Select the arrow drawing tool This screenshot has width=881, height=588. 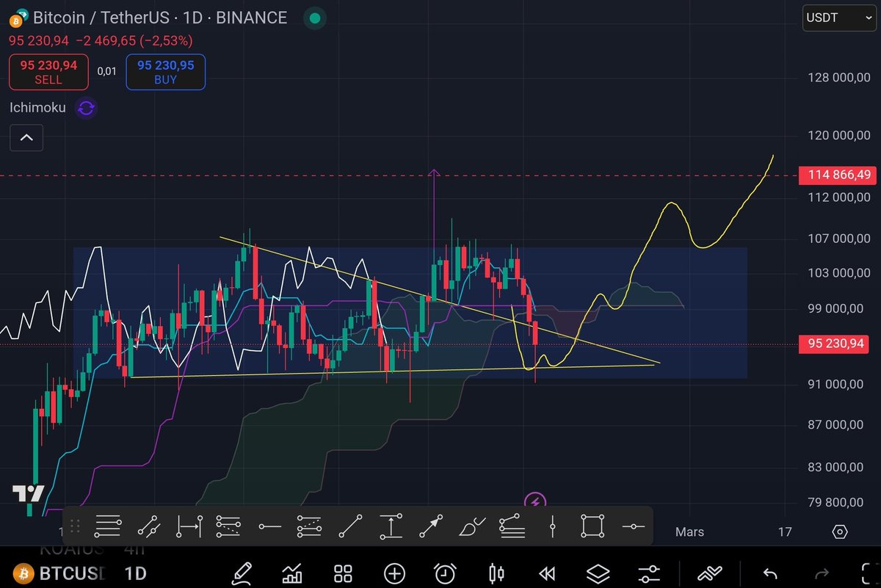coord(431,526)
